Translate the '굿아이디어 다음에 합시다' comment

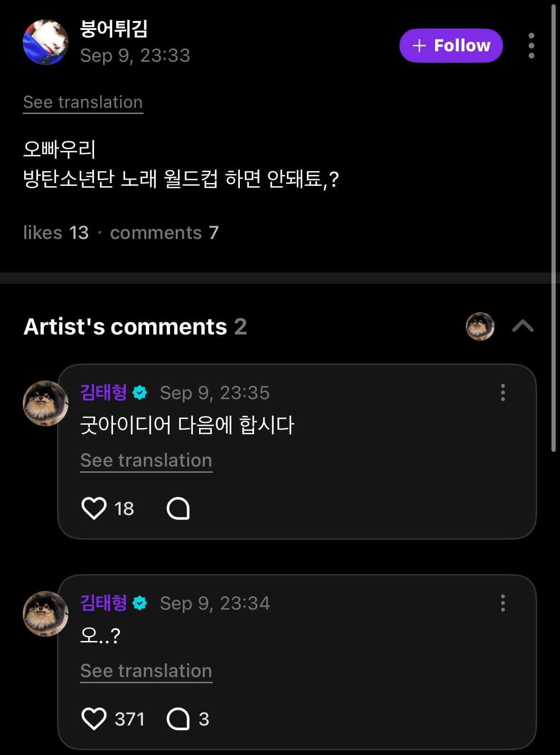pos(146,460)
